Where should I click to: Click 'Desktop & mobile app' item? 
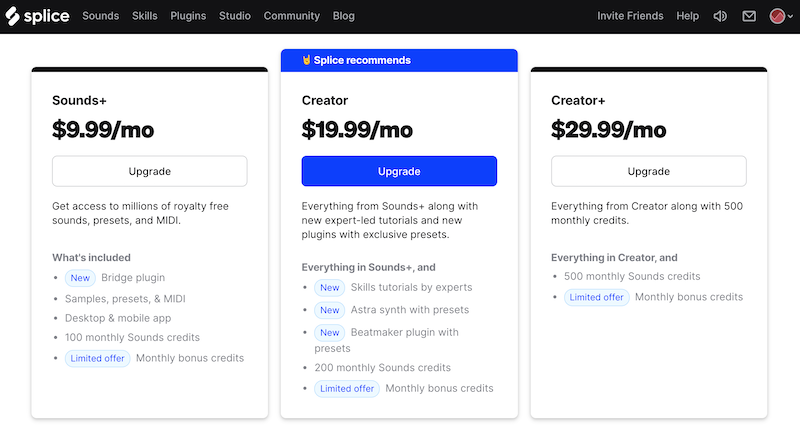point(118,318)
